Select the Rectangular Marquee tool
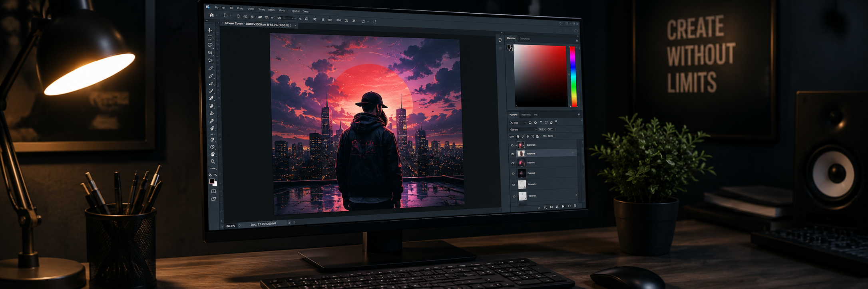Screen dimensions: 868x289 (x=210, y=38)
